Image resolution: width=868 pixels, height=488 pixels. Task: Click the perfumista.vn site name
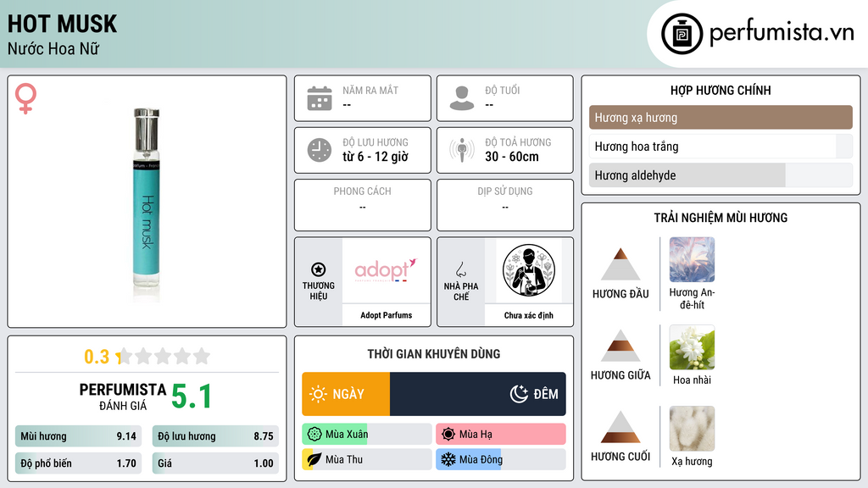(782, 32)
